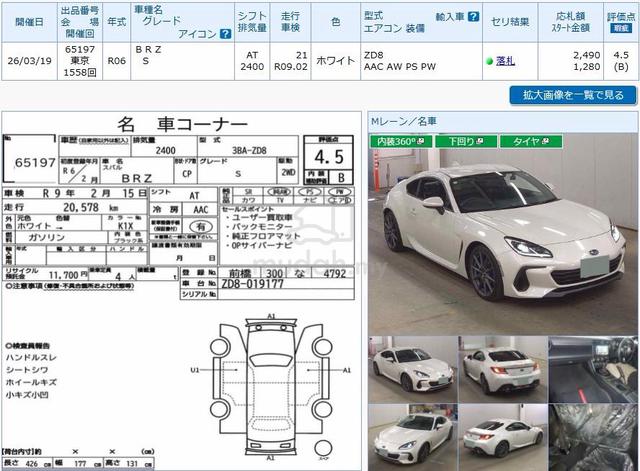The width and height of the screenshot is (640, 471).
Task: Open the interior footwell thumbnail
Action: pyautogui.click(x=593, y=369)
